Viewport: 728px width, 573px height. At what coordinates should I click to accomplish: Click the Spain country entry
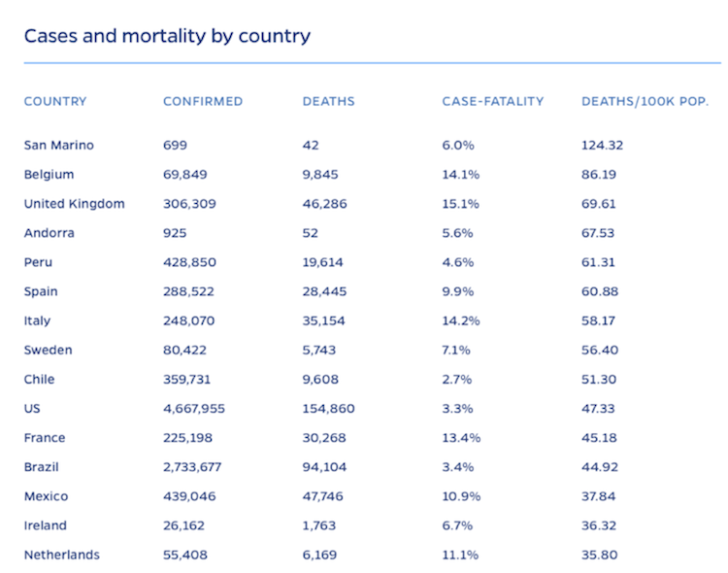click(x=41, y=291)
